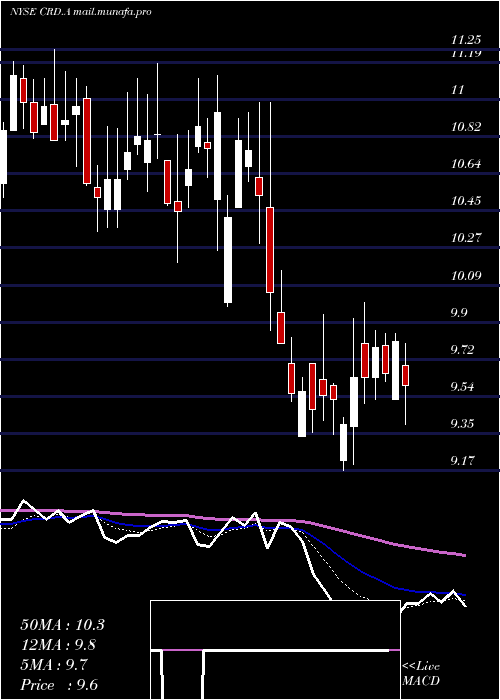Click the 5MA : 9.7 readout
This screenshot has width=500, height=700.
[x=54, y=665]
